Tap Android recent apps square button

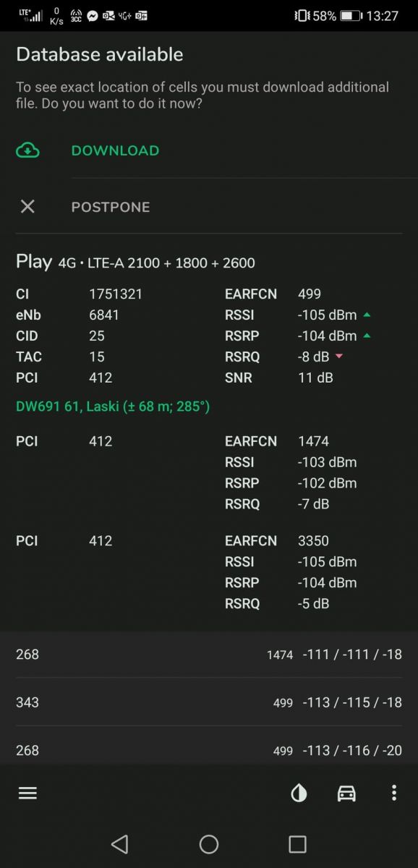[x=297, y=843]
